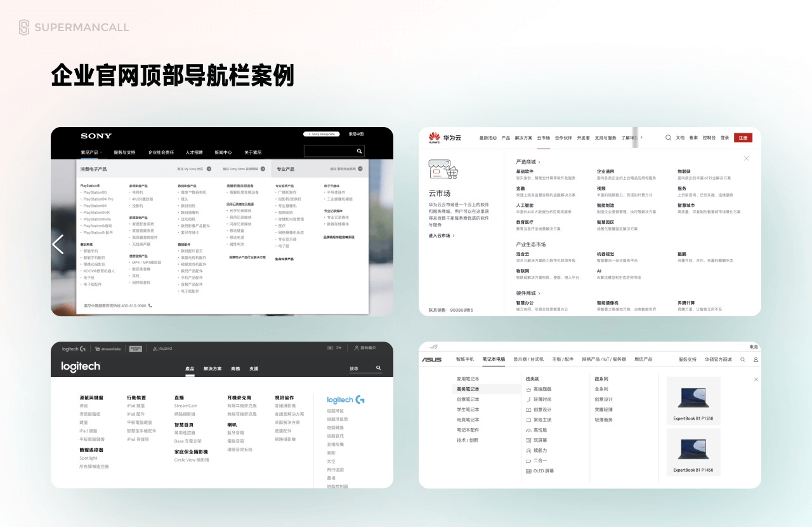Click the ASUS logo

point(431,359)
